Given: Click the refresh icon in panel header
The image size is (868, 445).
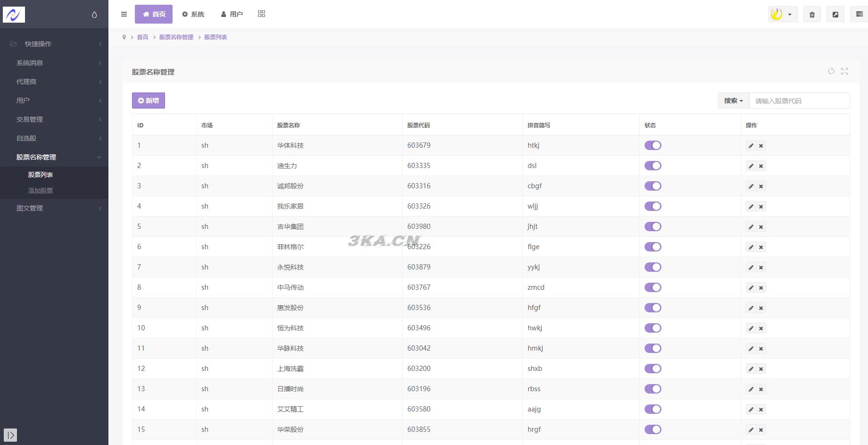Looking at the screenshot, I should tap(831, 71).
